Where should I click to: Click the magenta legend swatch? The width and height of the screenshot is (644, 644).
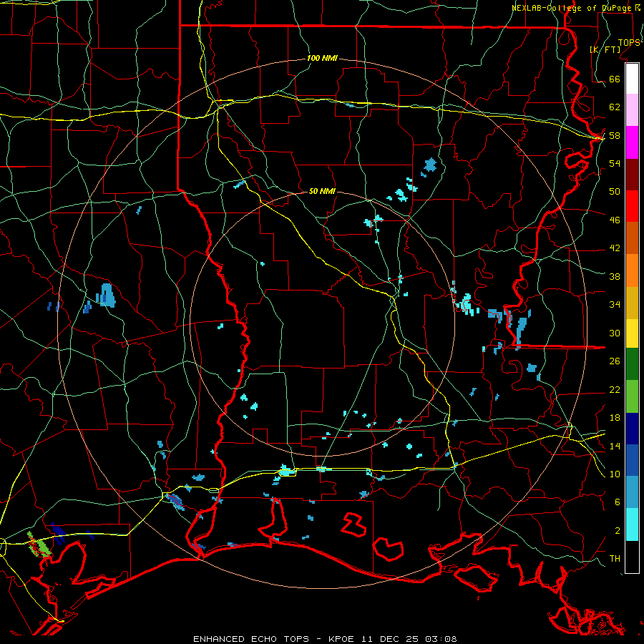click(x=632, y=142)
